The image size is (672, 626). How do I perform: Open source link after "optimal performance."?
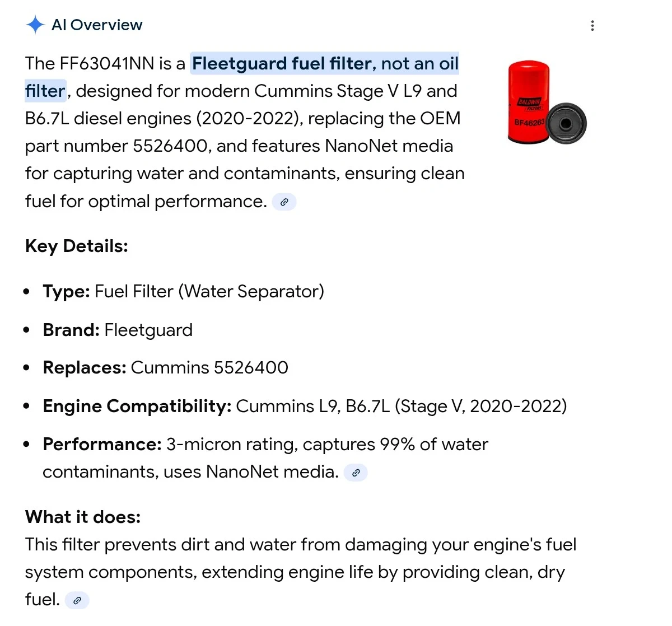point(284,202)
